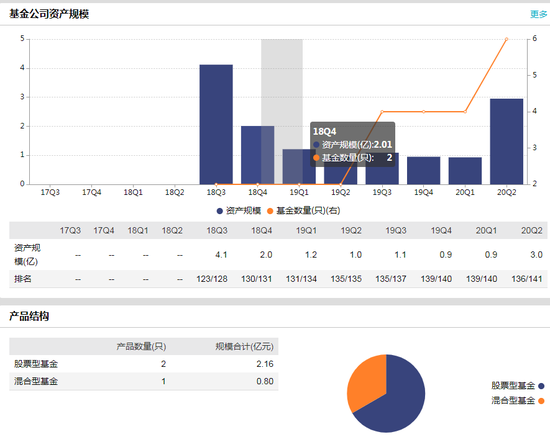Click the 19Q1 table column header
550x437 pixels.
pyautogui.click(x=306, y=231)
